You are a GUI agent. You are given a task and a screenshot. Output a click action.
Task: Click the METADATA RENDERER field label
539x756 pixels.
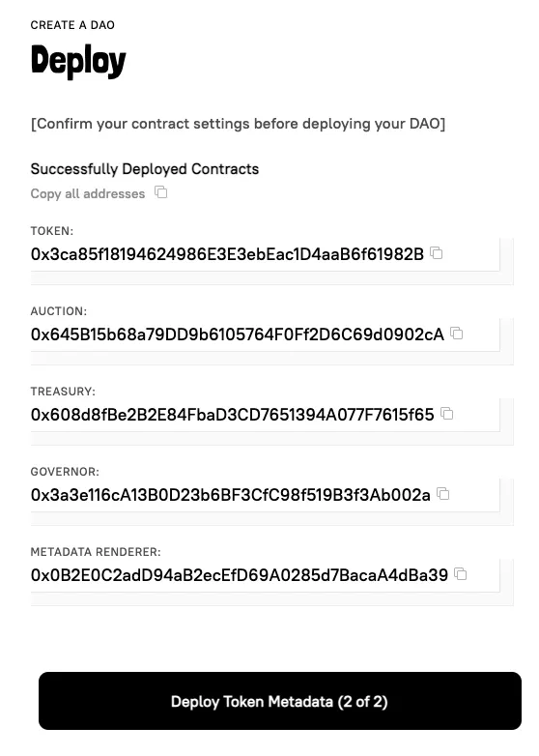coord(96,552)
